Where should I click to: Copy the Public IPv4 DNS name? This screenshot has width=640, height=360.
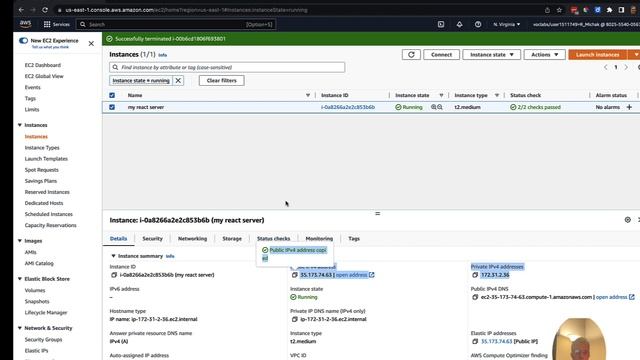point(475,297)
